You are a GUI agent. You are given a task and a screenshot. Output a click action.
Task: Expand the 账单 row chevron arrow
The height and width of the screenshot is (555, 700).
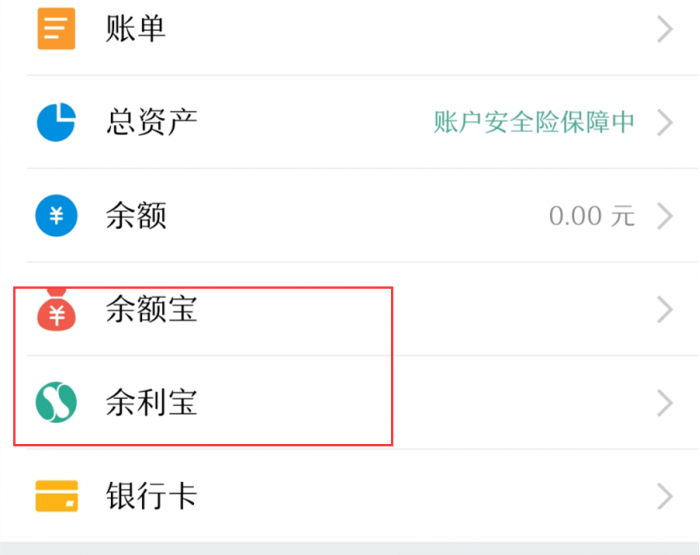(665, 29)
